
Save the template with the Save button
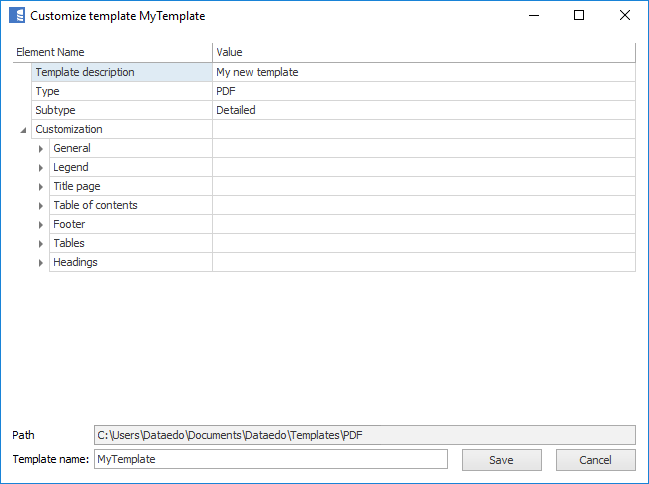(x=501, y=460)
